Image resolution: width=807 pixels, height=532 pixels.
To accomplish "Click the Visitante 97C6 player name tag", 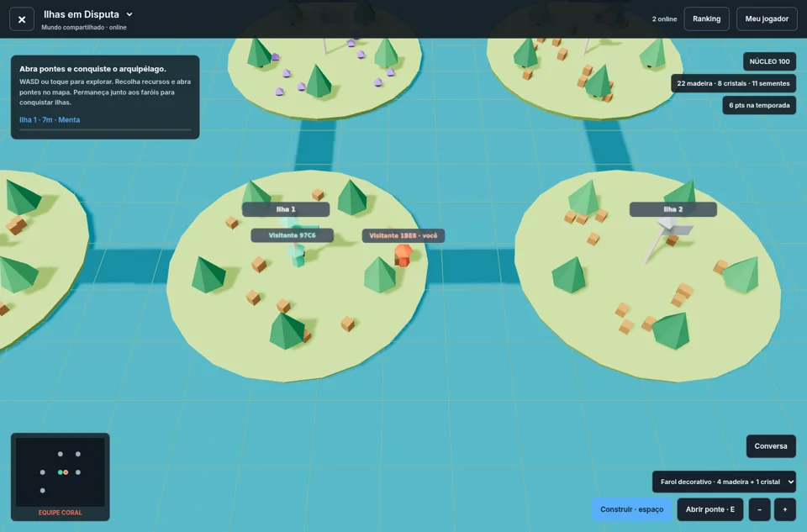I will click(x=292, y=235).
